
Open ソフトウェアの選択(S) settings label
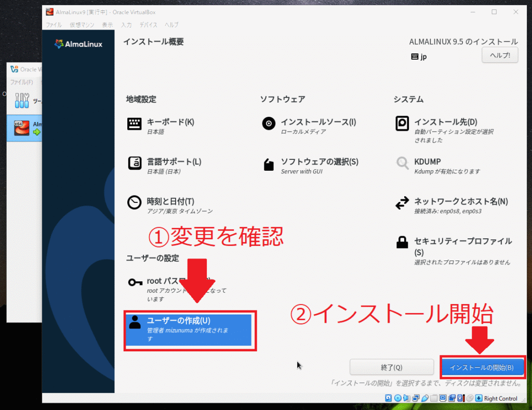click(320, 161)
